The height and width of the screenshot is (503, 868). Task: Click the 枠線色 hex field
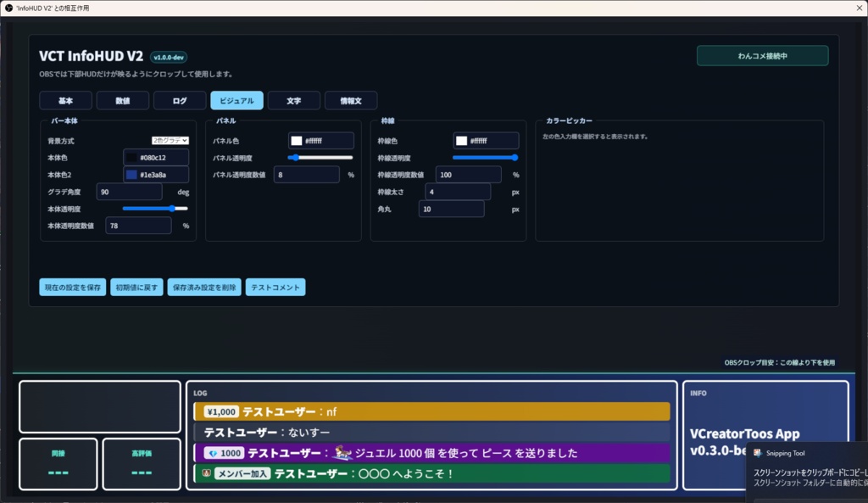click(486, 141)
